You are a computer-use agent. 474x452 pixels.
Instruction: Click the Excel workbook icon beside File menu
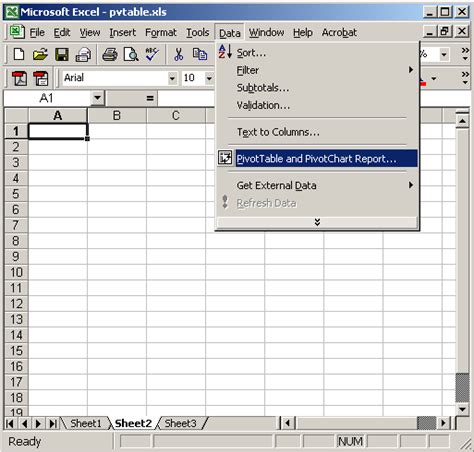pos(17,32)
